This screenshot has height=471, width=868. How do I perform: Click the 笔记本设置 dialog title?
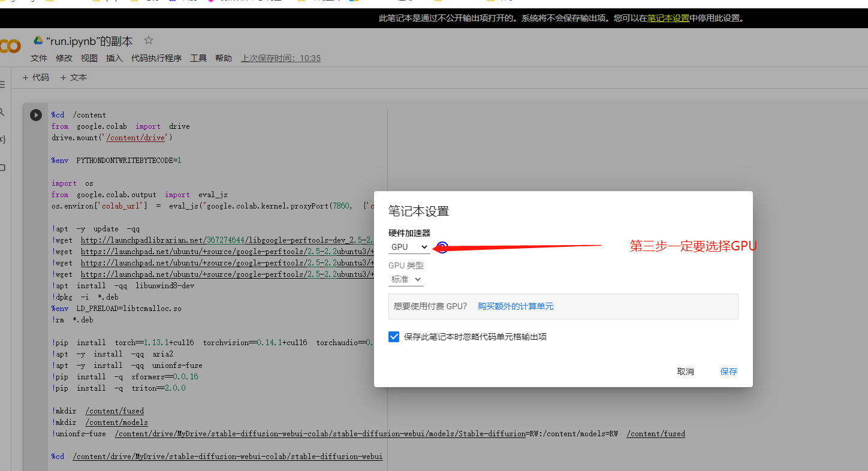pyautogui.click(x=418, y=211)
